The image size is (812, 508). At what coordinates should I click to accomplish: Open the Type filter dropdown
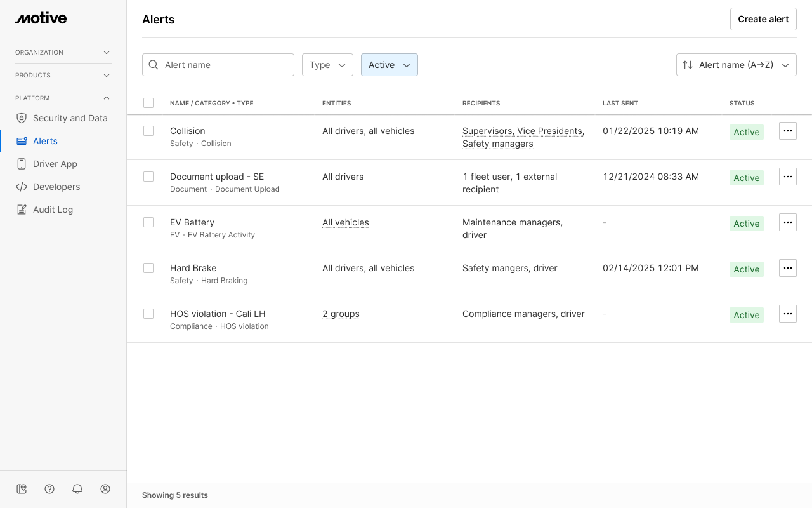pyautogui.click(x=327, y=65)
